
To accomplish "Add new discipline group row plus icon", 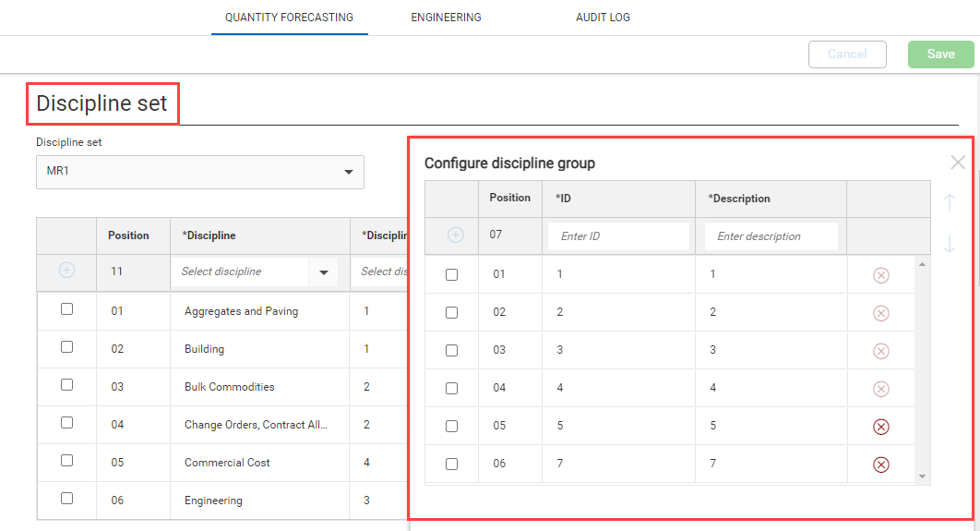I will pyautogui.click(x=455, y=235).
